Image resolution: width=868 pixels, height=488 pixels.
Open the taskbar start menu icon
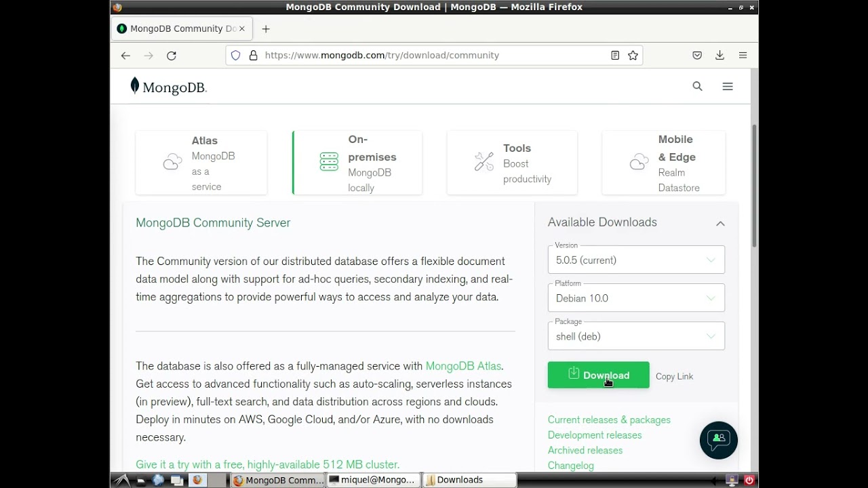pos(122,480)
